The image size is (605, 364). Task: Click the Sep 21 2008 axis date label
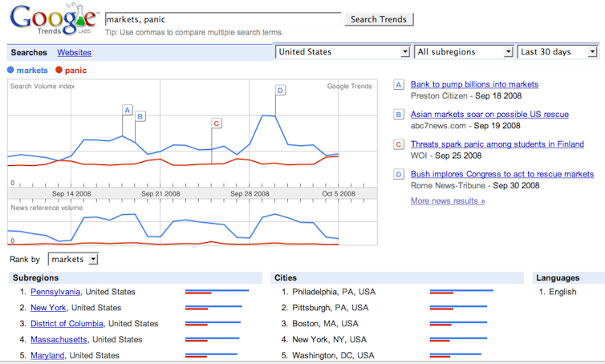160,193
